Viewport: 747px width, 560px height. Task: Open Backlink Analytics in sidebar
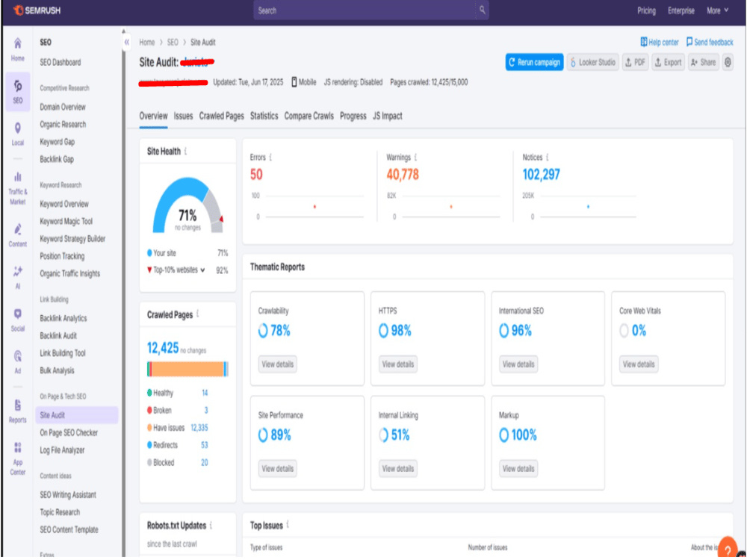[x=63, y=318]
